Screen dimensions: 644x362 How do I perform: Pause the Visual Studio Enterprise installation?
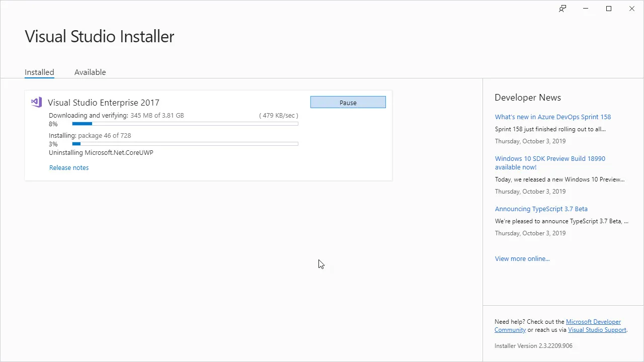pos(348,103)
